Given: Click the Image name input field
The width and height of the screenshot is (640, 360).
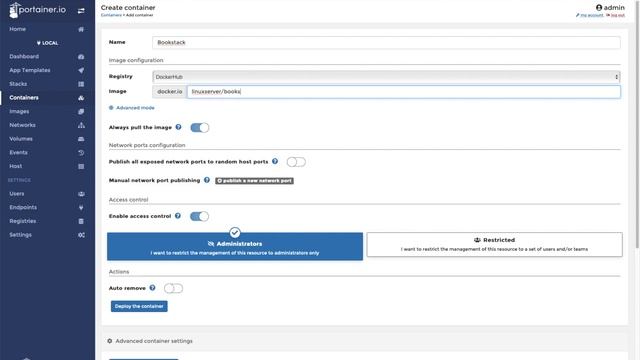Looking at the screenshot, I should tap(404, 92).
